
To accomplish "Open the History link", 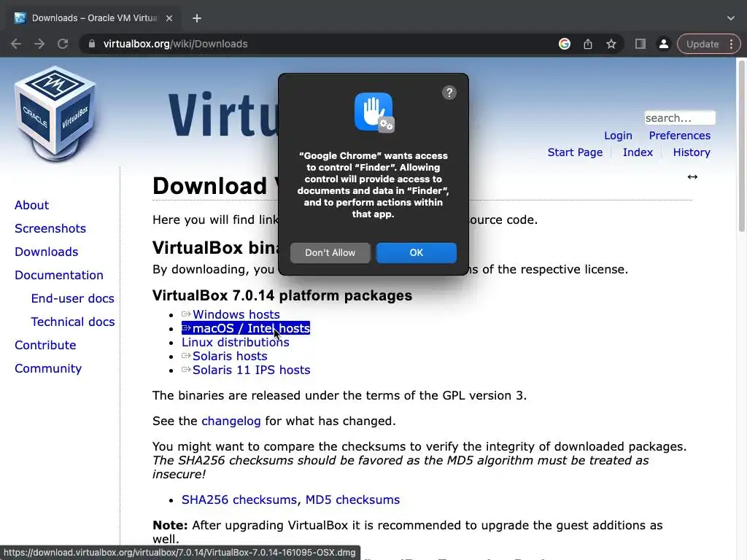I will pyautogui.click(x=692, y=152).
